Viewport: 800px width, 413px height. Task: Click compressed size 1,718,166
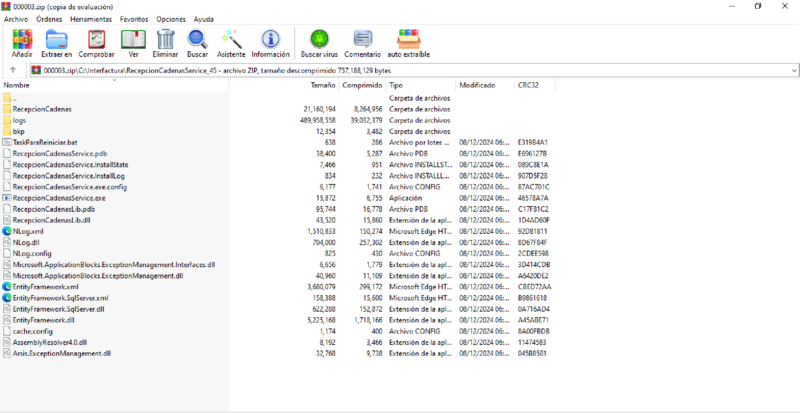point(367,320)
